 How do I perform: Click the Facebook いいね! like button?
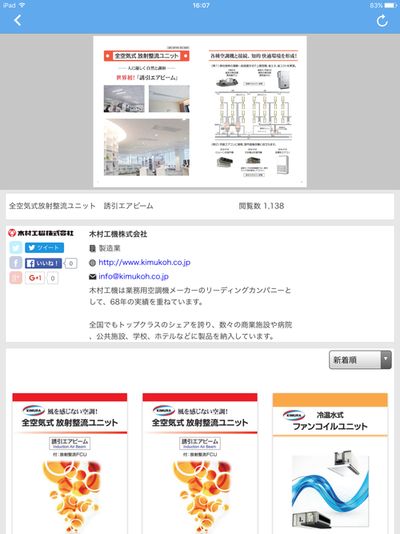point(43,263)
